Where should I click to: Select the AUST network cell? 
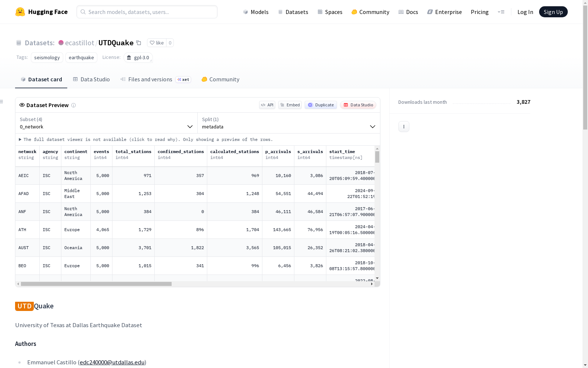(28, 248)
